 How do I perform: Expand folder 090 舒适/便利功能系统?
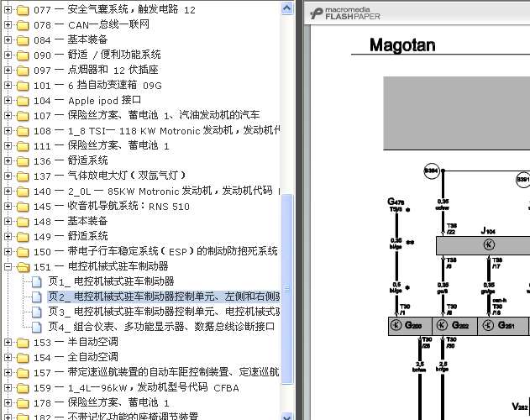[x=8, y=55]
